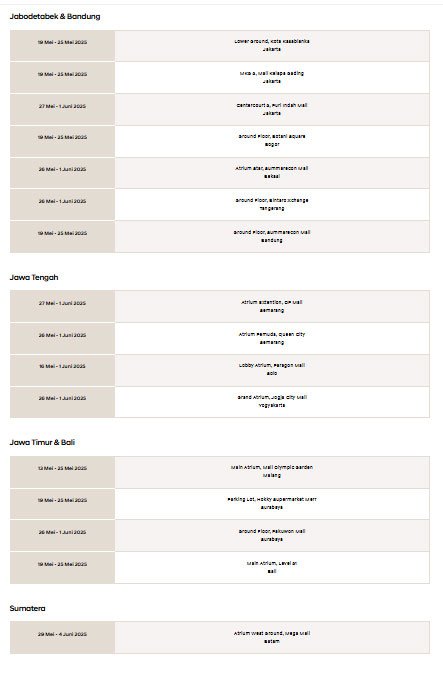Select the DP Mall Semarang location cell
The height and width of the screenshot is (688, 443).
[x=272, y=306]
